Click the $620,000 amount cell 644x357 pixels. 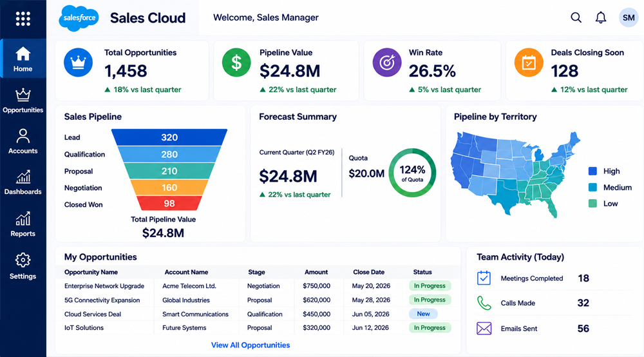316,300
